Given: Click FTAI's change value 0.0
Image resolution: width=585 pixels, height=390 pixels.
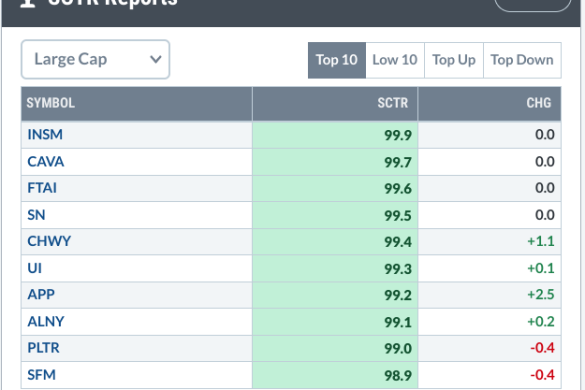Looking at the screenshot, I should 545,188.
